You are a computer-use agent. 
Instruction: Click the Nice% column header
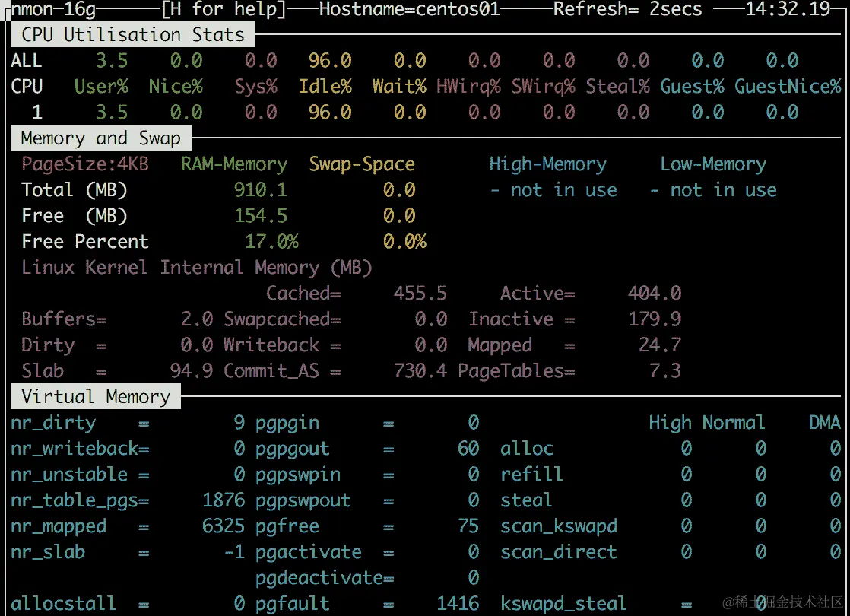coord(176,86)
